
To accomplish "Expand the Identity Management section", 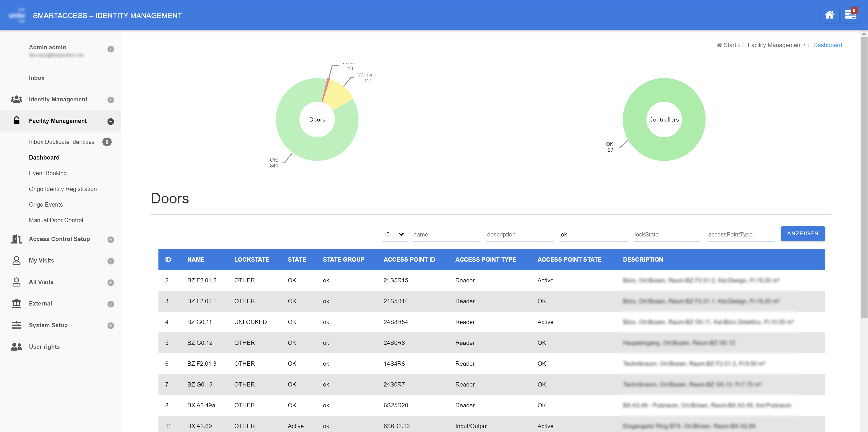I will [111, 100].
